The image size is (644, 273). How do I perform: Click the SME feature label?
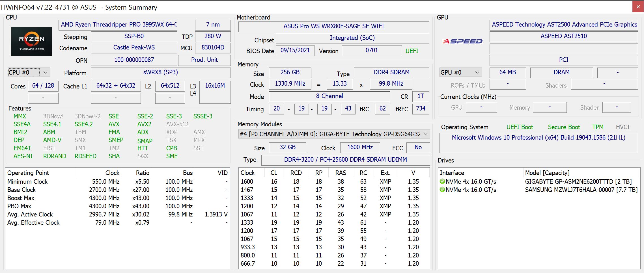[x=172, y=156]
